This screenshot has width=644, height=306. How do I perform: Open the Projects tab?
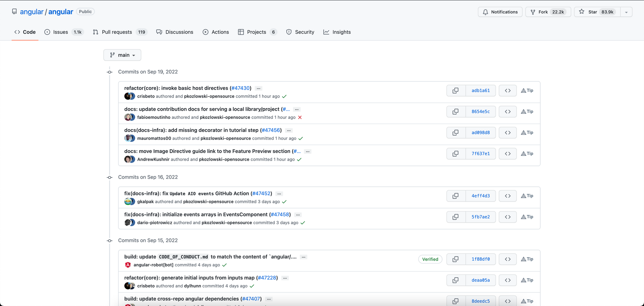pyautogui.click(x=258, y=32)
